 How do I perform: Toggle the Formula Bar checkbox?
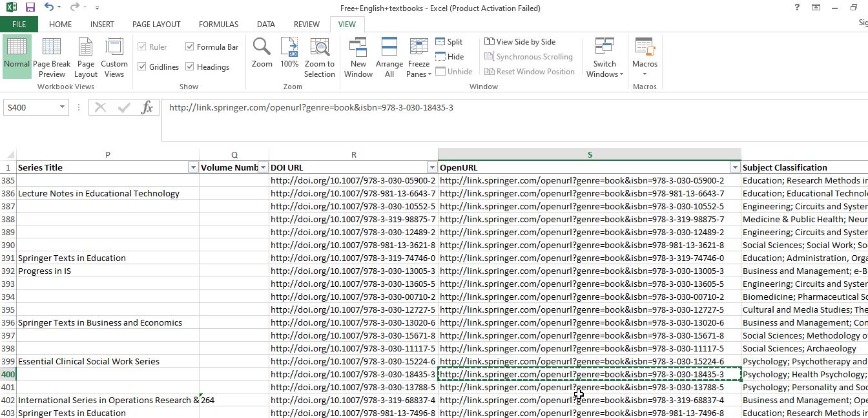(190, 47)
